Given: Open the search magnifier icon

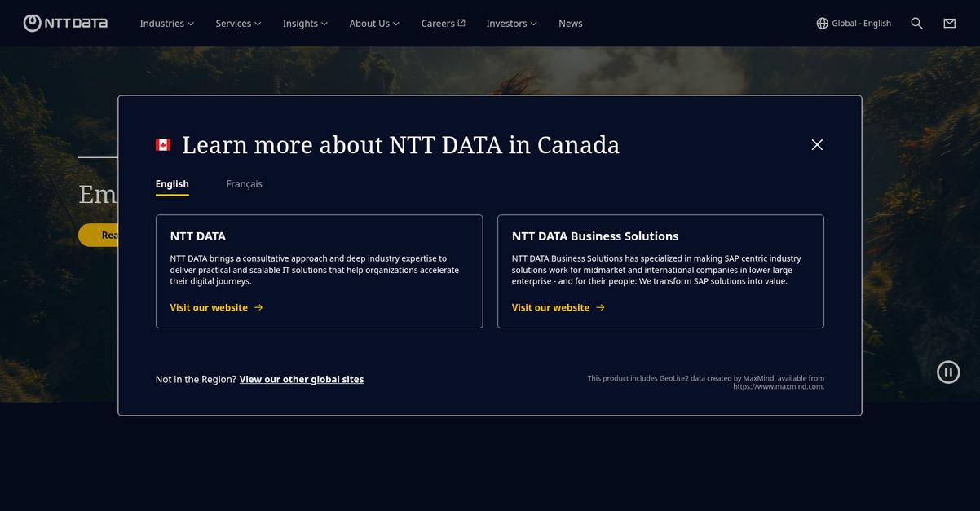Looking at the screenshot, I should (x=916, y=24).
